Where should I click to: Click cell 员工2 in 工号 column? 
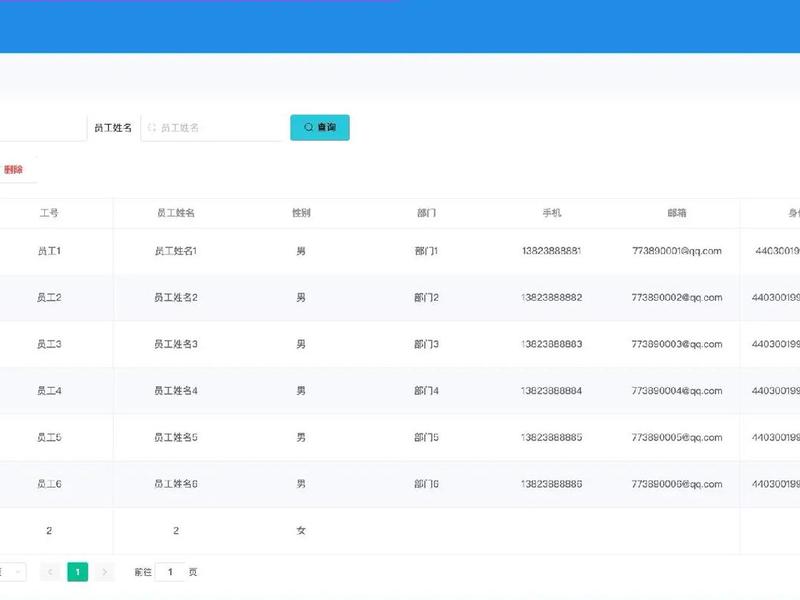click(x=49, y=297)
